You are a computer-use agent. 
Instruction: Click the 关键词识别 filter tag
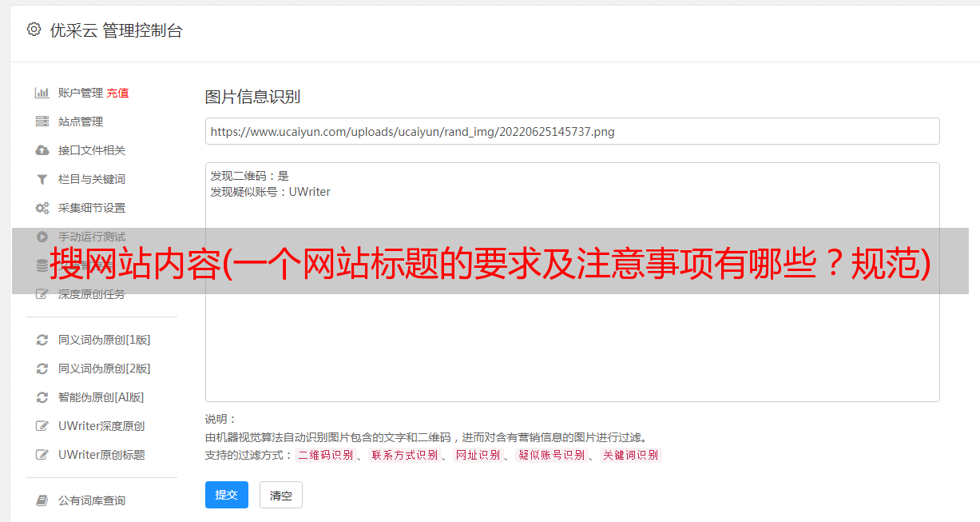[x=631, y=455]
